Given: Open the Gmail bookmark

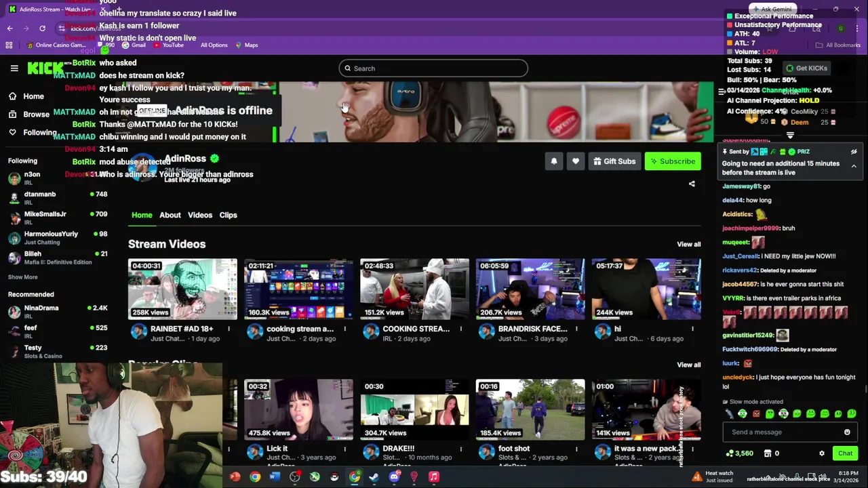Looking at the screenshot, I should click(x=134, y=45).
